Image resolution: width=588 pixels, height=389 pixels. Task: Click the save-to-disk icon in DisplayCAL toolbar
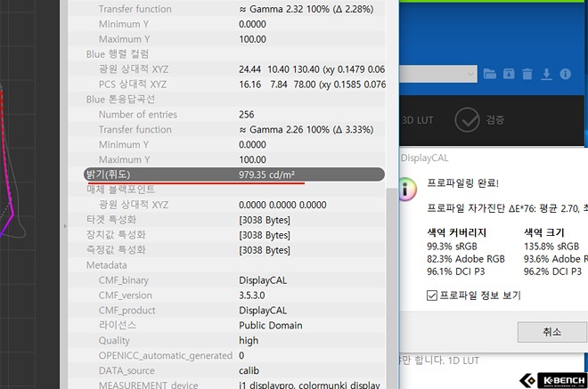click(x=509, y=74)
